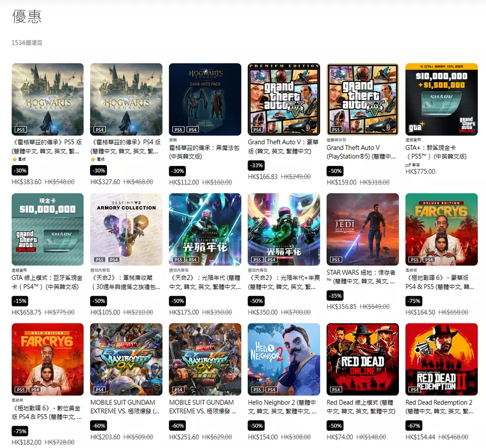Click the -33% badge for GTA V Premium Edition
This screenshot has height=448, width=486.
click(x=257, y=166)
